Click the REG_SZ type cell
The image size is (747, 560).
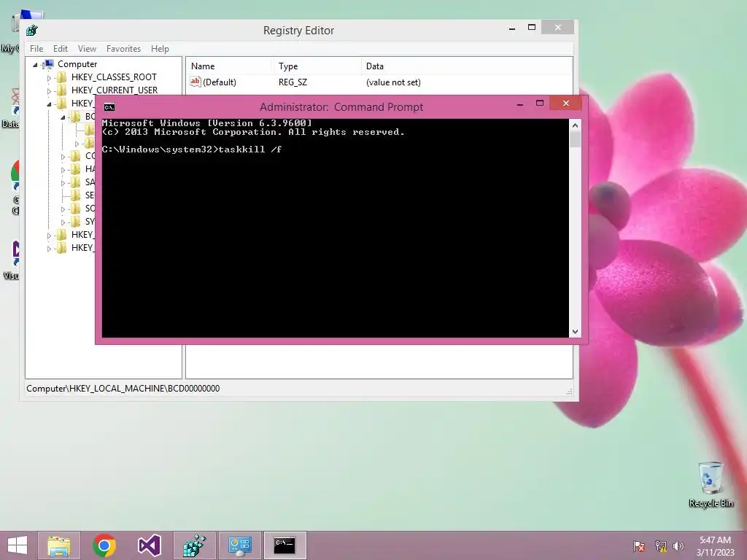click(293, 82)
